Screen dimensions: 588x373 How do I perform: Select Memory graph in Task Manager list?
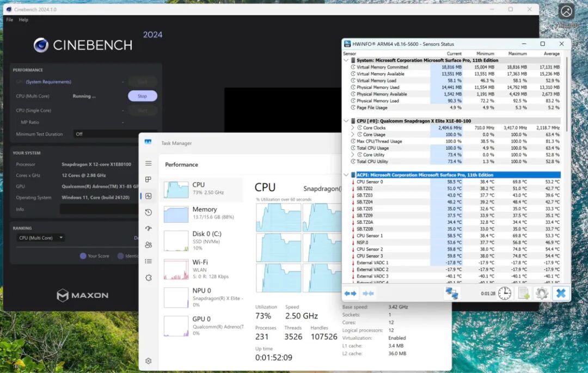pos(202,213)
